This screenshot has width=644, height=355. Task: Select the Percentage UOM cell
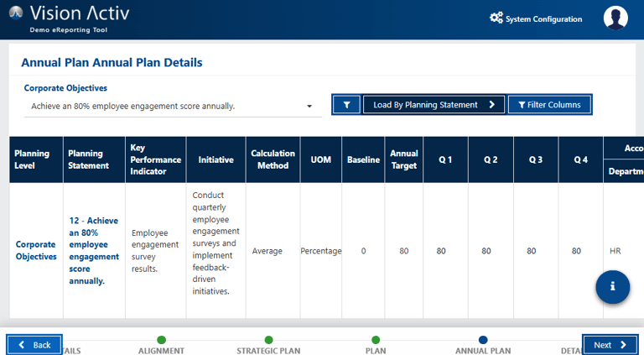click(321, 251)
